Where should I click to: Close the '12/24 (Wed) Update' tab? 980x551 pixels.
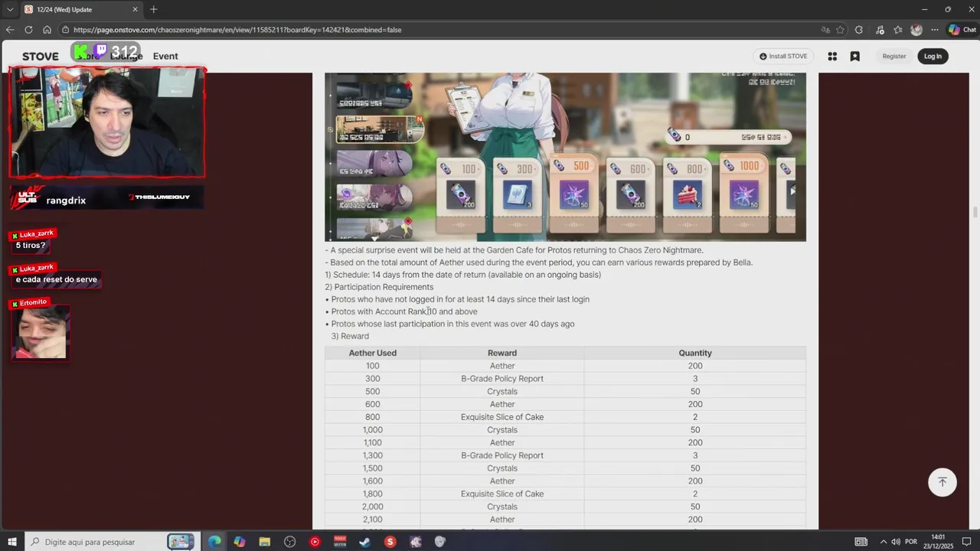(x=136, y=9)
